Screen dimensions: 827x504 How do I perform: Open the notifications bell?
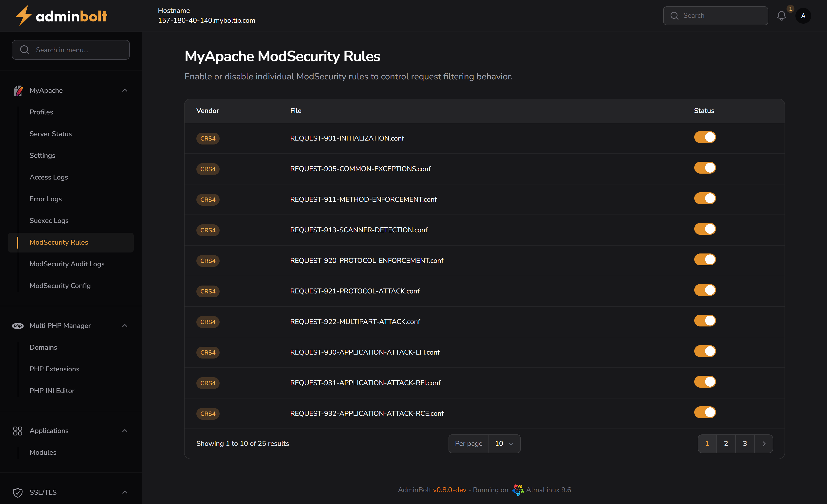(782, 16)
